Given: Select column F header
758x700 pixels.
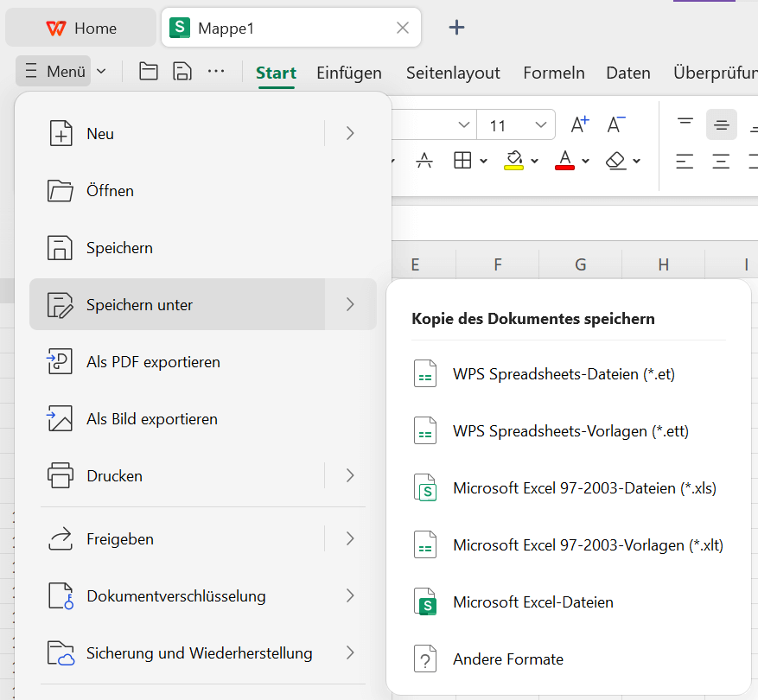Looking at the screenshot, I should pyautogui.click(x=498, y=264).
